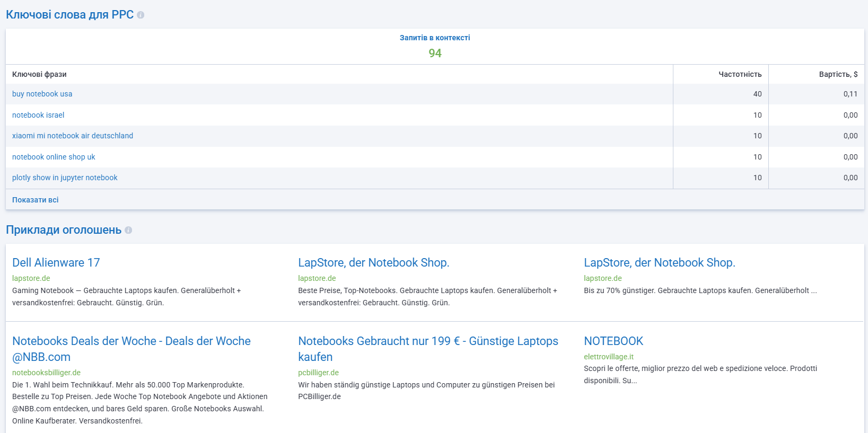868x433 pixels.
Task: Open the Dell Alienware 17 ad title
Action: click(56, 262)
